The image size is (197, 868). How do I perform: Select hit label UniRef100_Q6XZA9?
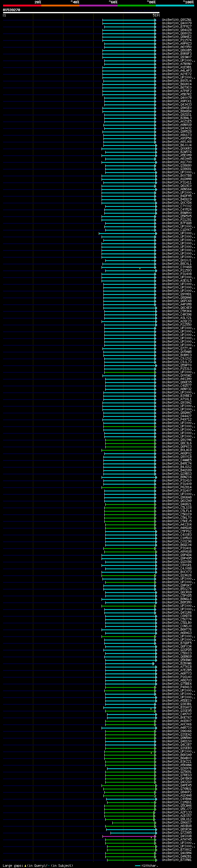pos(177,501)
